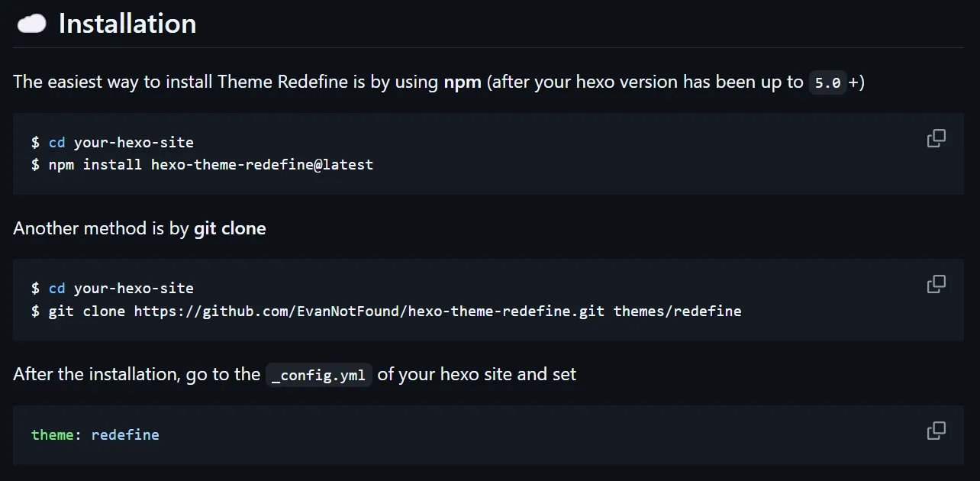Click the 'Another method is by' text
This screenshot has height=481, width=980.
101,228
